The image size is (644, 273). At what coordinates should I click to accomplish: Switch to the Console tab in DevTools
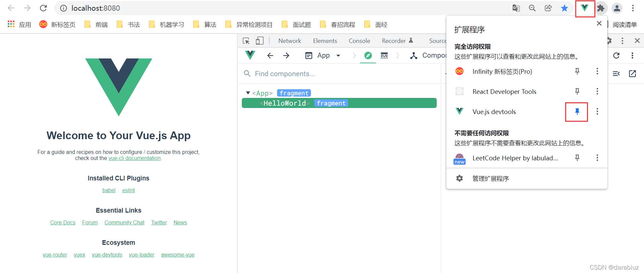359,41
